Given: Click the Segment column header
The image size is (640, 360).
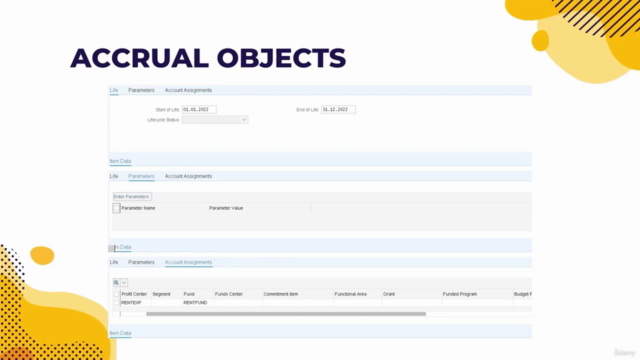Looking at the screenshot, I should pos(161,294).
